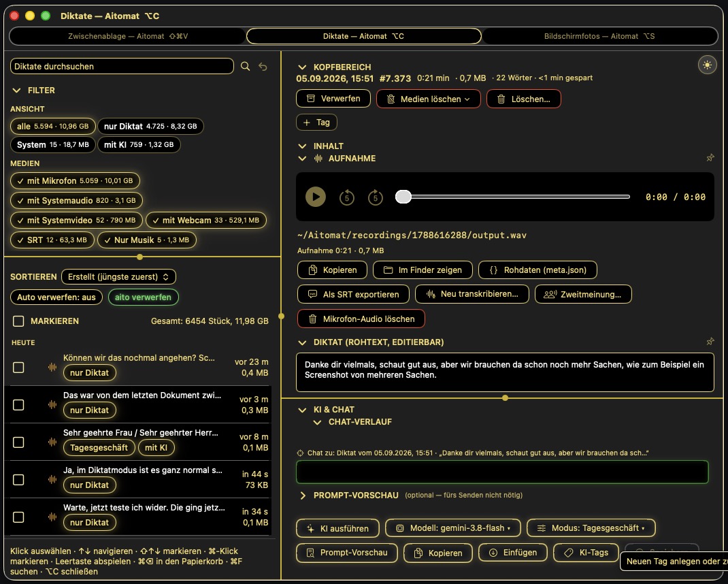This screenshot has height=584, width=728.
Task: Open the Modell: gemini-3.8-flash dropdown
Action: click(453, 528)
